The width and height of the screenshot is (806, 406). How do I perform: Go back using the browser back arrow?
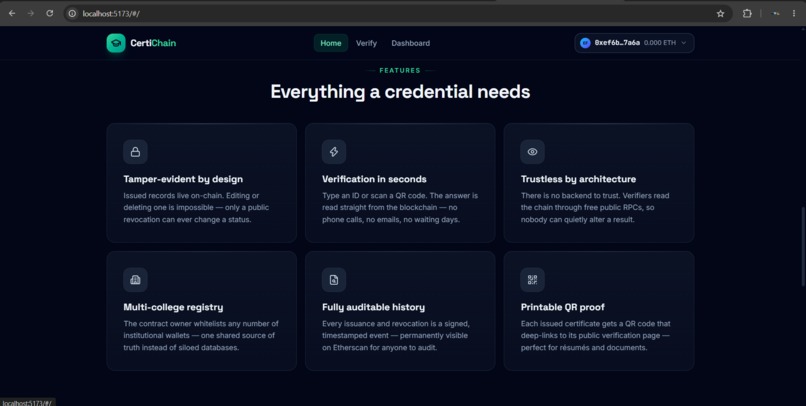click(12, 13)
